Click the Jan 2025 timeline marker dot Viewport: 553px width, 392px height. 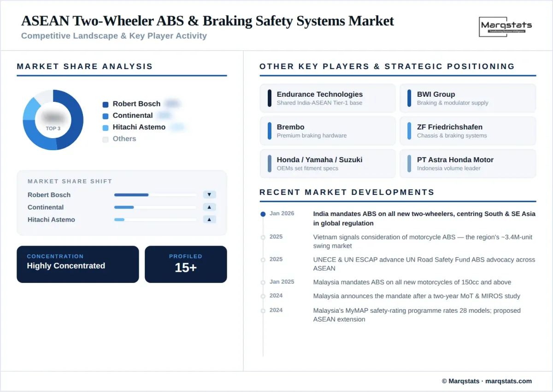point(263,282)
